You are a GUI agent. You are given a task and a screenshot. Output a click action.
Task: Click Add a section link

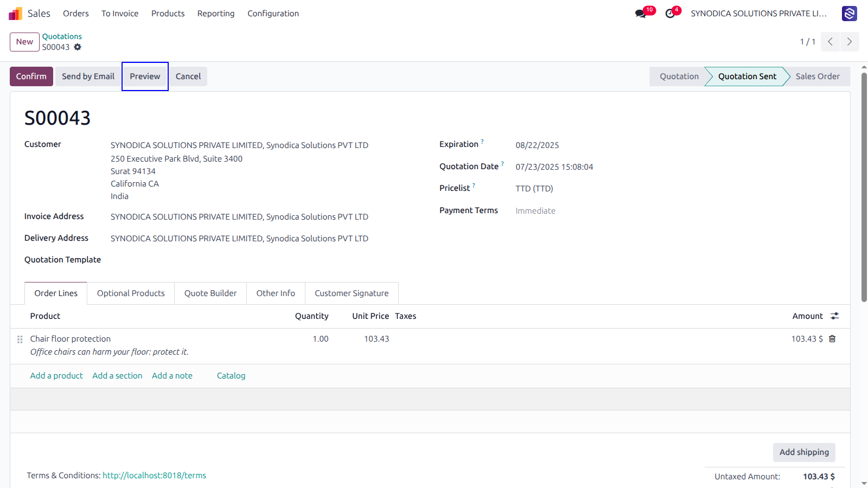(117, 376)
